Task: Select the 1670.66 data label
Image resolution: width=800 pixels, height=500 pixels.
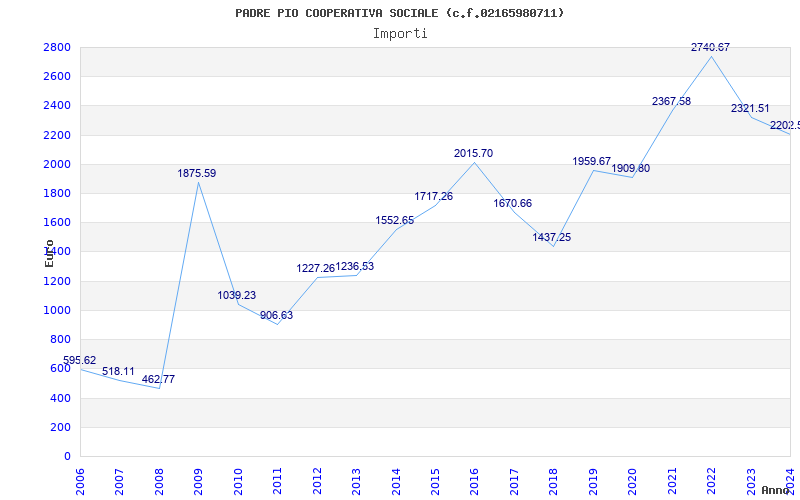Action: [x=513, y=203]
